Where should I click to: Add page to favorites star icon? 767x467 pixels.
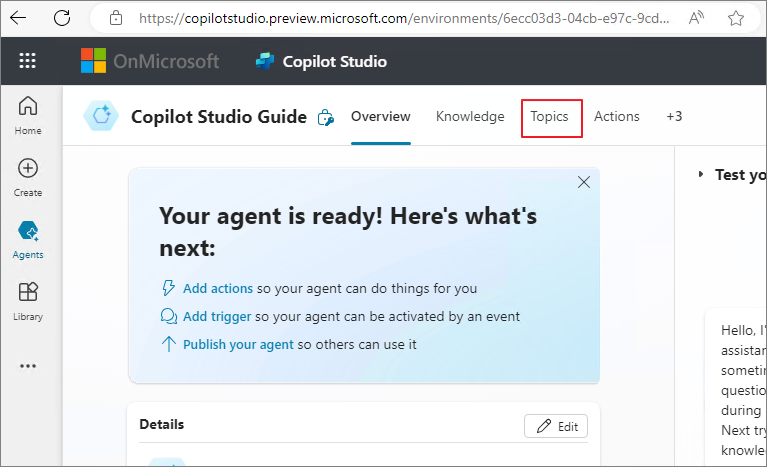pyautogui.click(x=735, y=18)
